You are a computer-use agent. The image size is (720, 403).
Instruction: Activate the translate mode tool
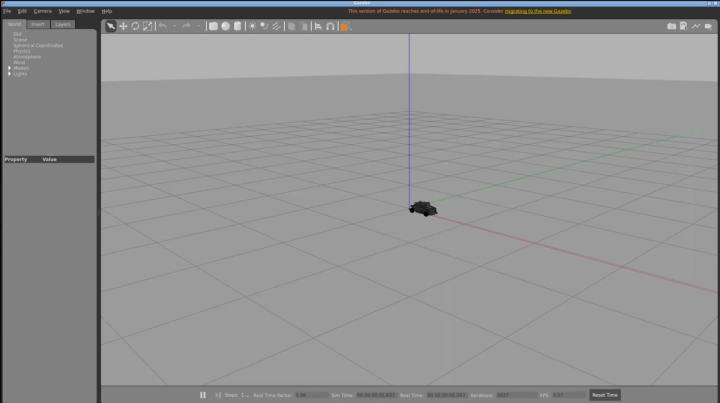click(123, 26)
